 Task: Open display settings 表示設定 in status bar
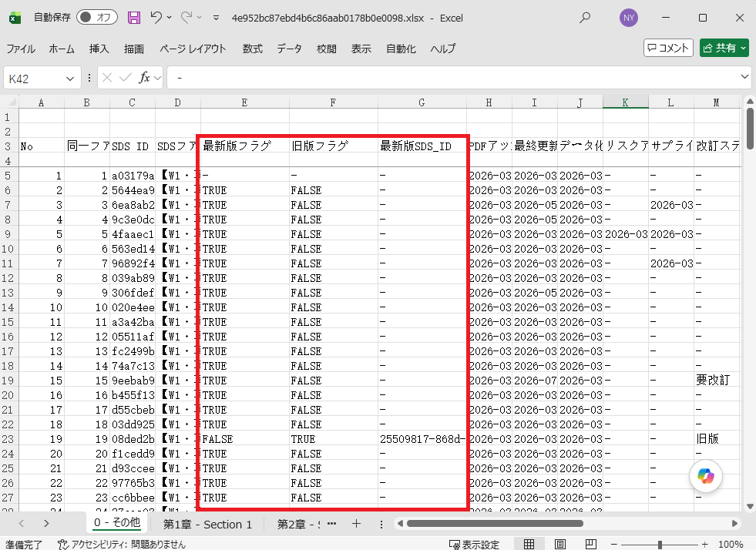pyautogui.click(x=474, y=544)
